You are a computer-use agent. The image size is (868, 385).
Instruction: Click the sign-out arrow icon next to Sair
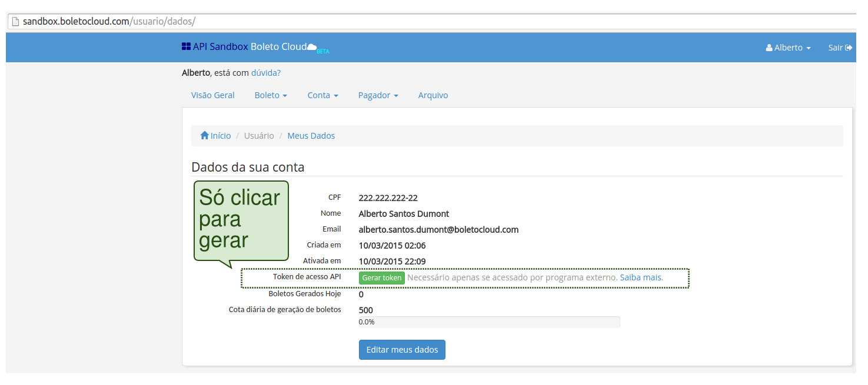tap(849, 48)
